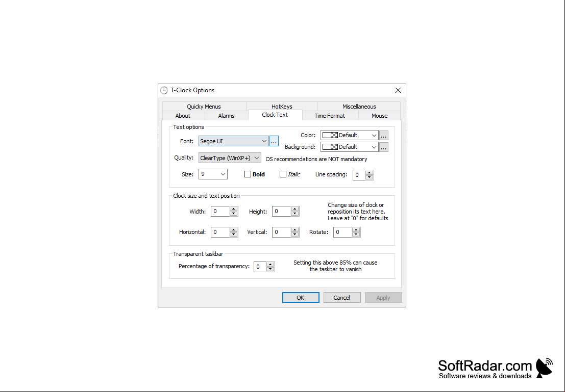565x392 pixels.
Task: Increase Rotate with spinner up arrow
Action: (356, 230)
